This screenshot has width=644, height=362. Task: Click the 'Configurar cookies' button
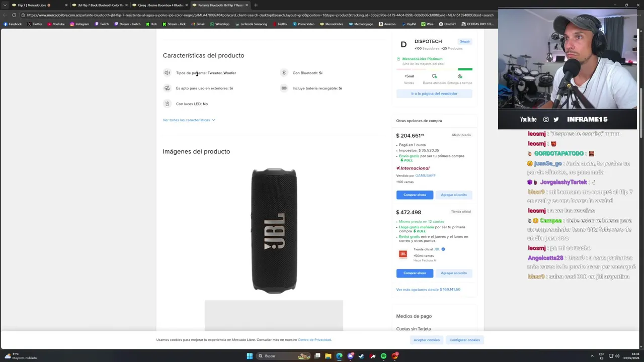click(x=465, y=340)
